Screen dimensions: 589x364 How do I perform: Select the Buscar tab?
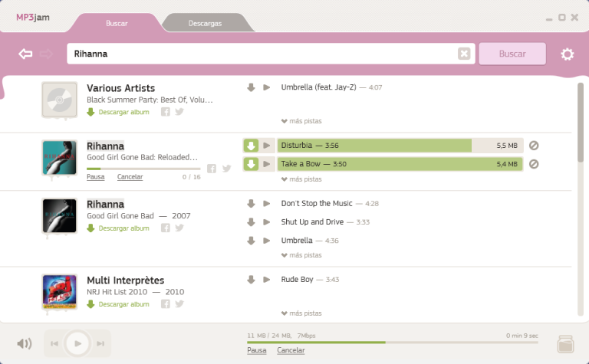point(117,23)
